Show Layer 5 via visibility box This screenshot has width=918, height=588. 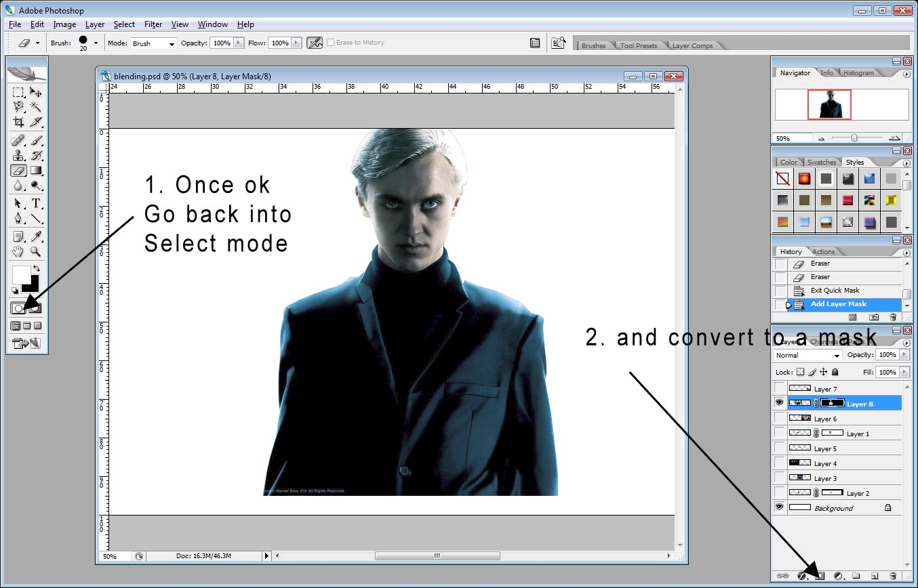(x=780, y=448)
